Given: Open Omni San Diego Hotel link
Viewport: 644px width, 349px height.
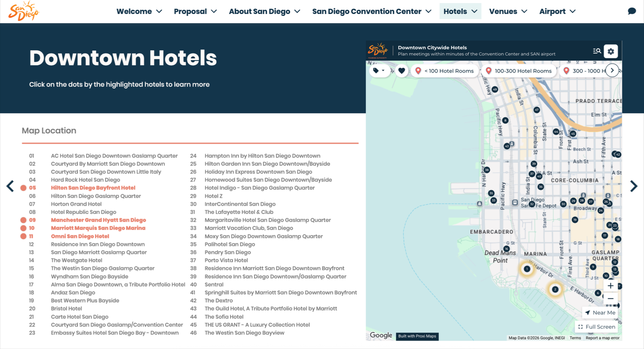Looking at the screenshot, I should click(x=80, y=236).
